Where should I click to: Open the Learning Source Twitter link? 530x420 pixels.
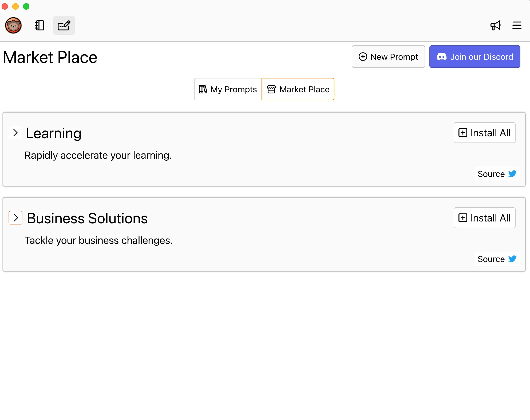[x=497, y=174]
